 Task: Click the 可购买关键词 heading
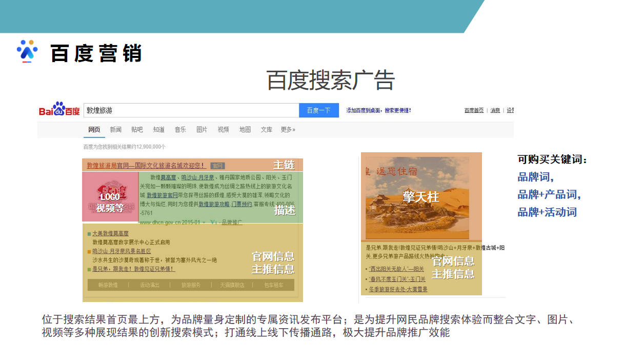point(552,159)
